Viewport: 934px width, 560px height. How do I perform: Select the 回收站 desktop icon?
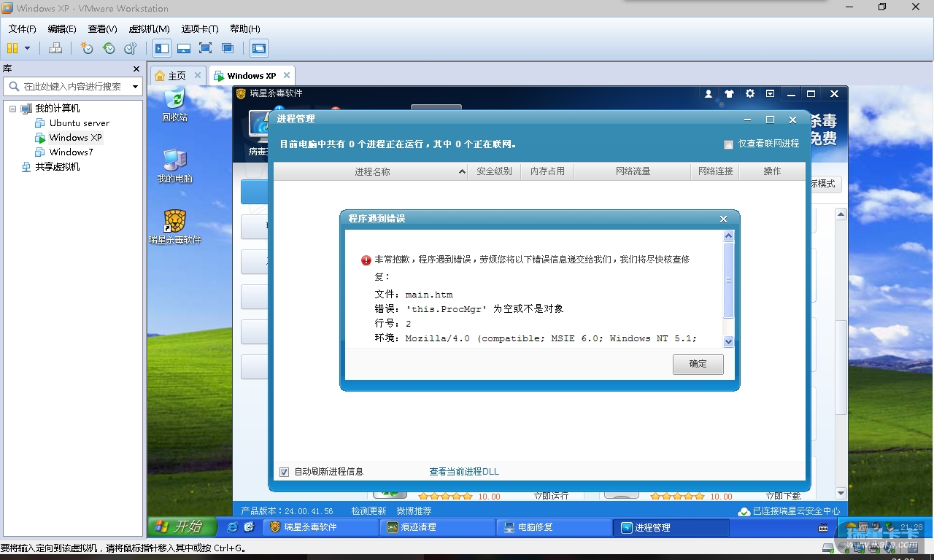174,105
